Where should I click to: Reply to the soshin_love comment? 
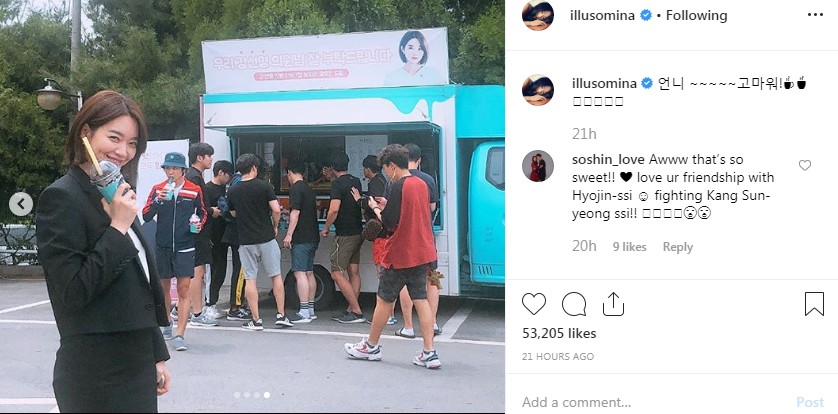tap(678, 247)
